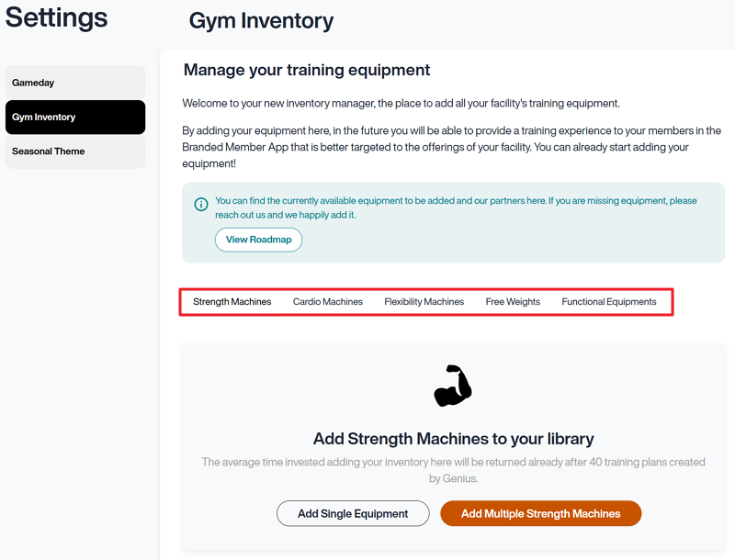Open the Free Weights tab

[x=513, y=301]
